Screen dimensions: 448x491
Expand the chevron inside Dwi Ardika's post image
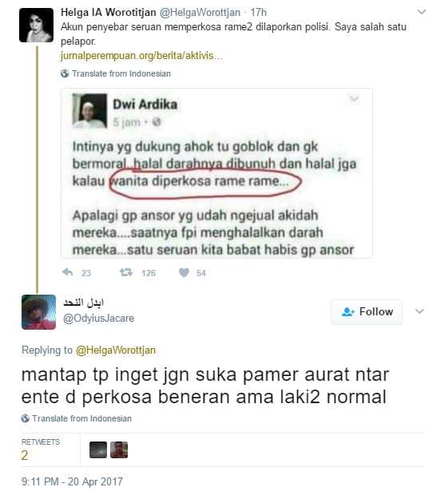354,99
